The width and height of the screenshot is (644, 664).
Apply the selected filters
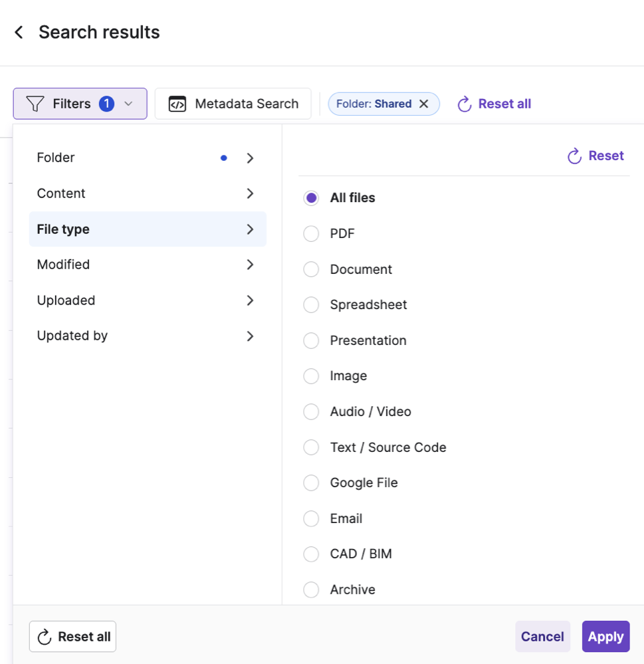[605, 637]
